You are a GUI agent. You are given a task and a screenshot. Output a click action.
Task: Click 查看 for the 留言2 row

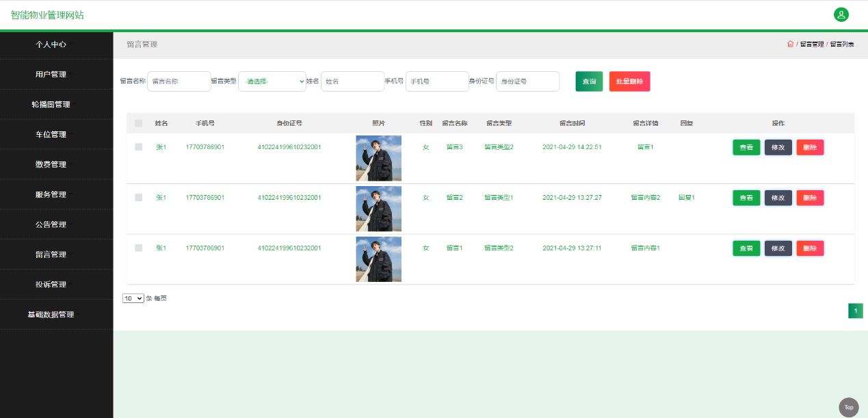pos(746,198)
